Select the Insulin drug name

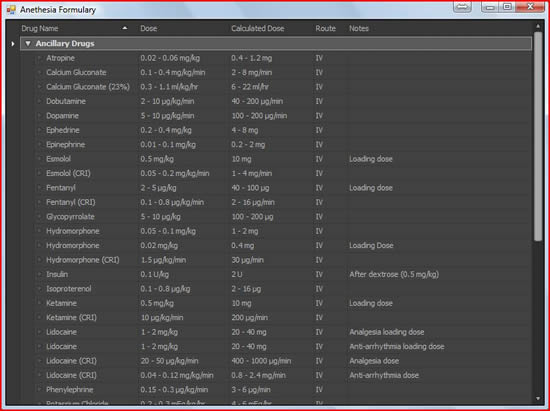[x=57, y=274]
